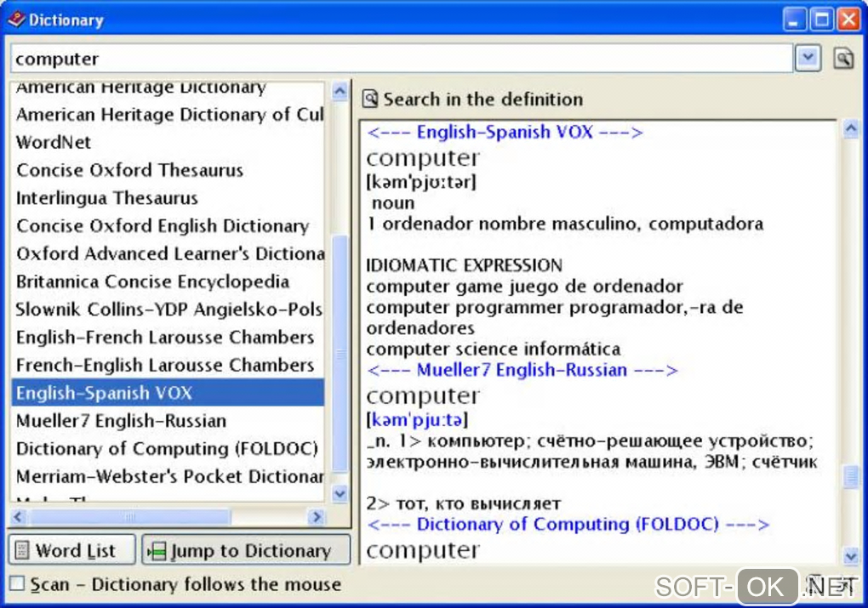Screen dimensions: 868x608
Task: Click the search icon beside the word field
Action: 843,58
